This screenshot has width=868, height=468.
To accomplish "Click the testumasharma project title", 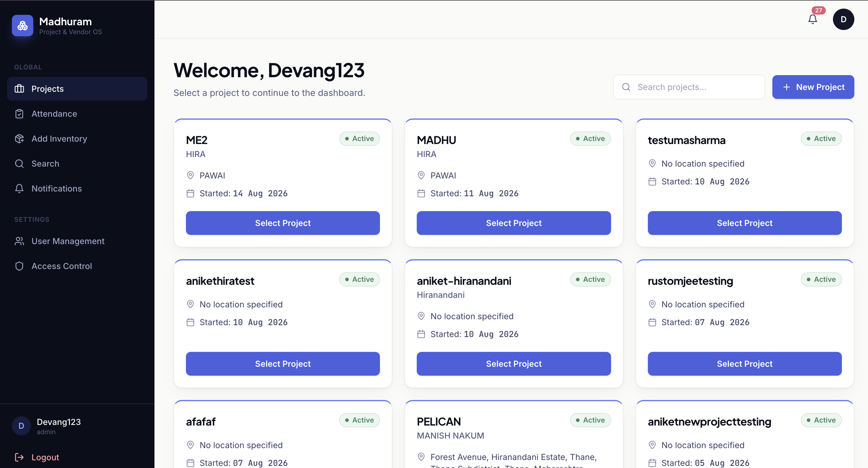I will [686, 140].
